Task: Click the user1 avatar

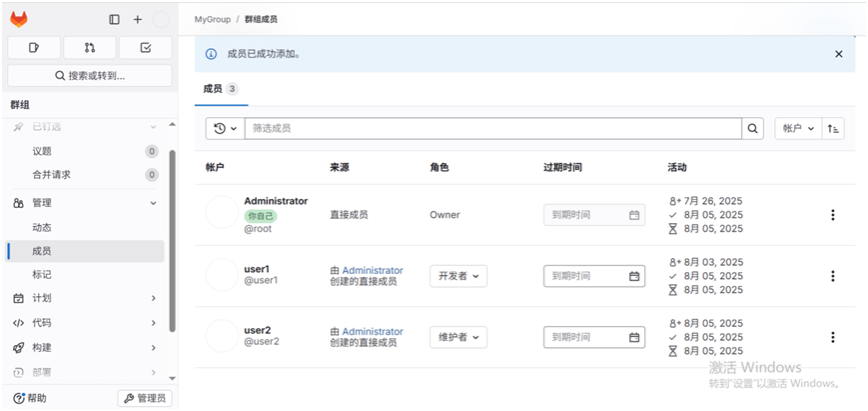Action: pos(222,275)
